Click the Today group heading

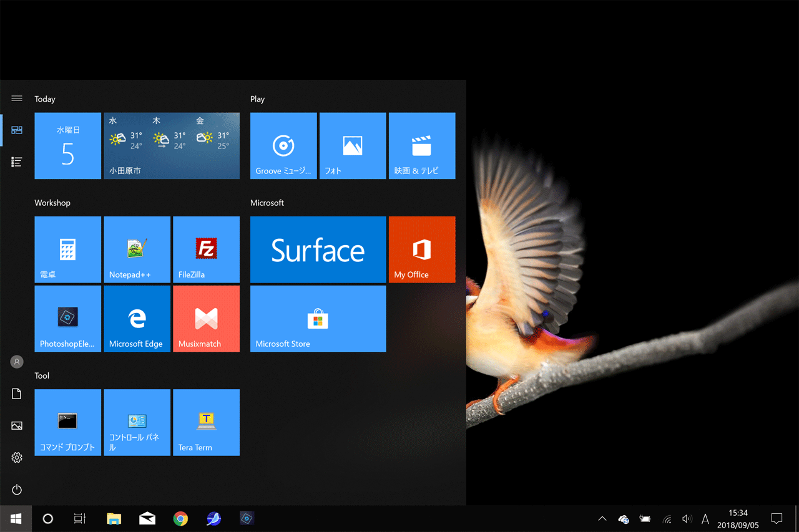pos(45,99)
